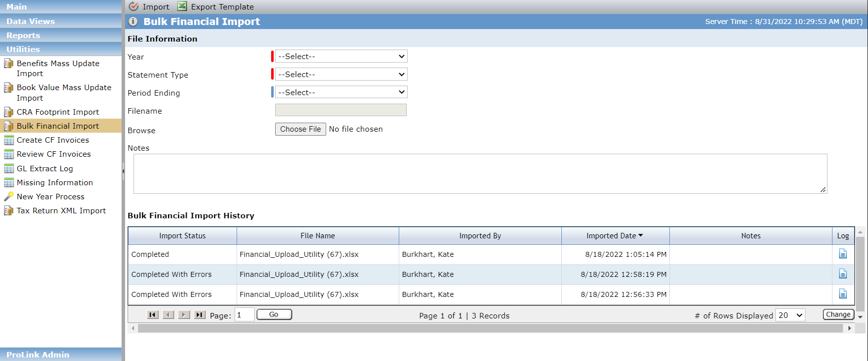
Task: Go to the previous page of records
Action: [169, 315]
